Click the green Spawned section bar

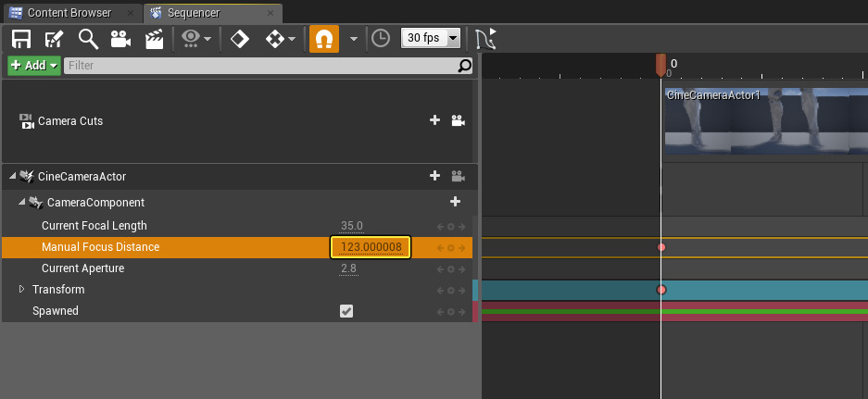click(x=674, y=312)
